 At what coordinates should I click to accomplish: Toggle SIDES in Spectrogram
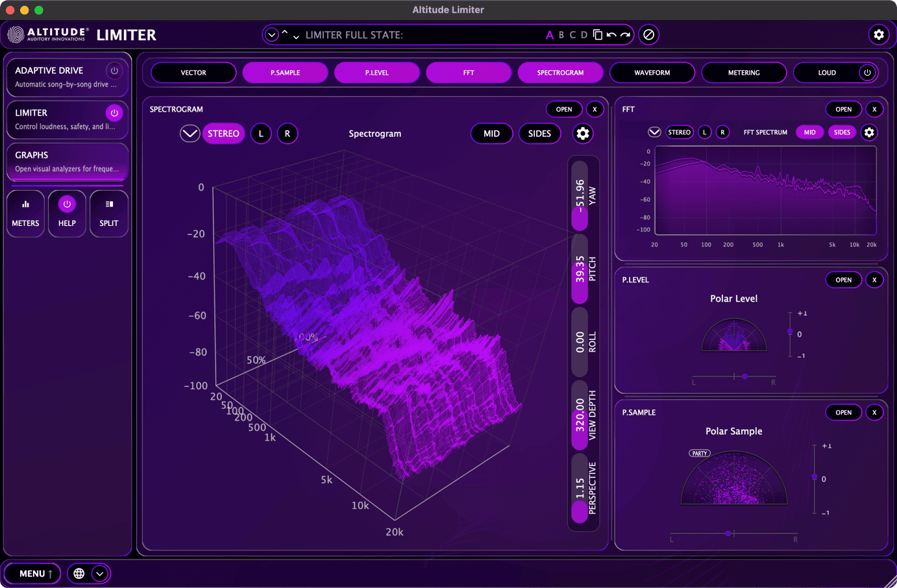tap(539, 134)
